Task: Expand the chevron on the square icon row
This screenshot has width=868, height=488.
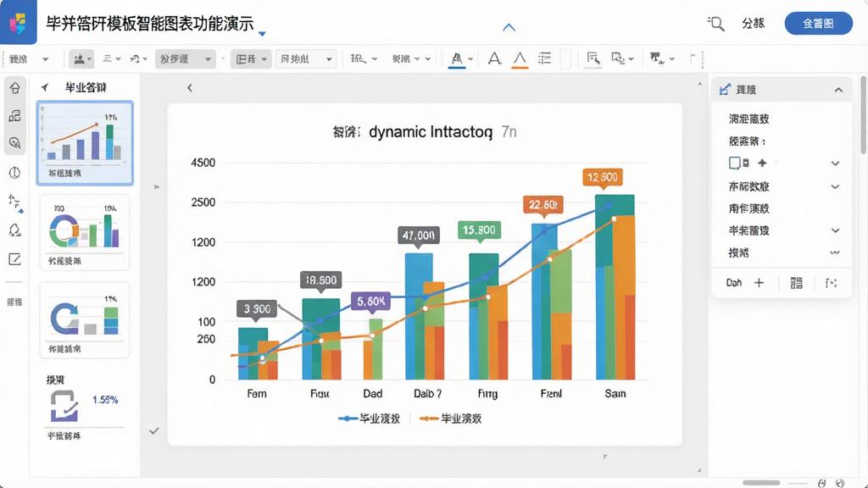Action: (x=835, y=164)
